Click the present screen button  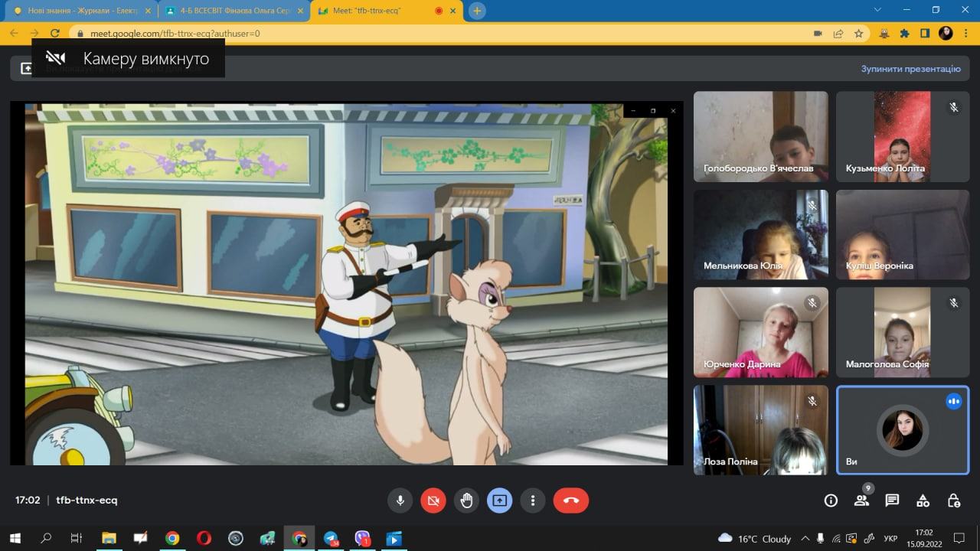499,500
